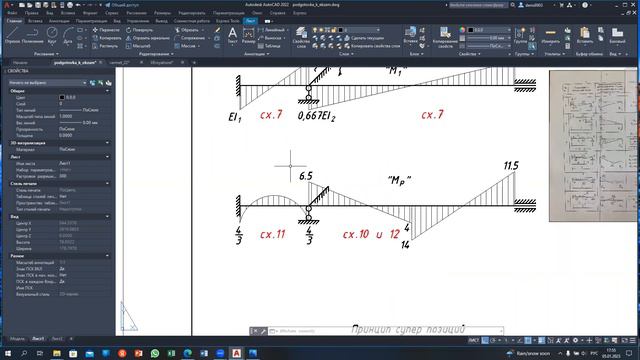Open status bar customization menu icon
Screen dimensions: 640x360
click(633, 340)
